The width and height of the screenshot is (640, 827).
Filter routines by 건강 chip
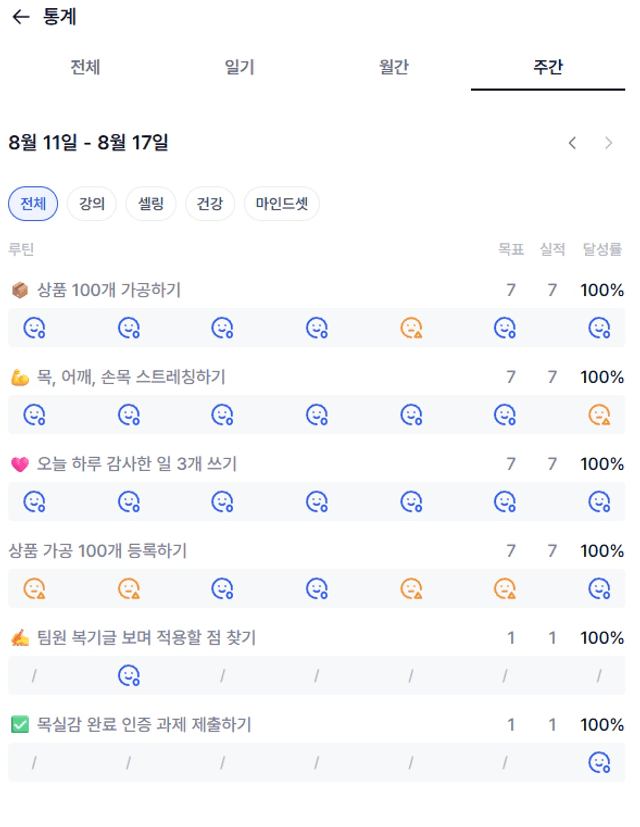(x=210, y=204)
